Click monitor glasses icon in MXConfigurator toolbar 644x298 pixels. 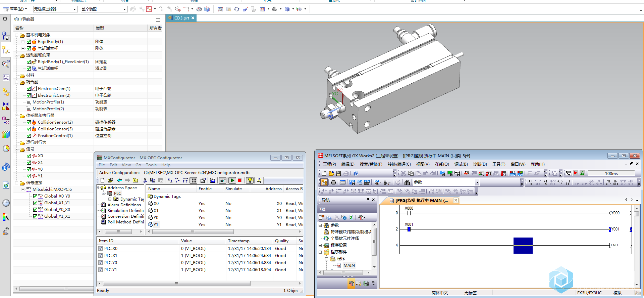[x=223, y=180]
